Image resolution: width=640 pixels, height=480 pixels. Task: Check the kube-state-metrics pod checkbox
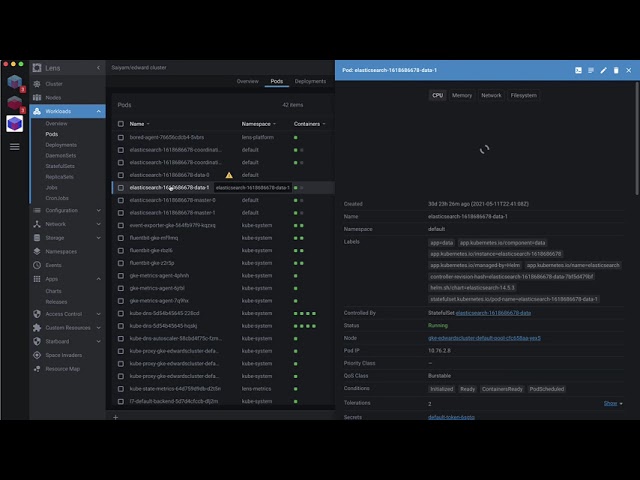tap(121, 389)
